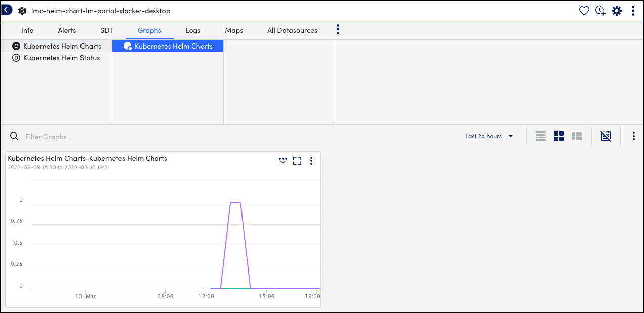Open the Last 24 hours time range dropdown
The height and width of the screenshot is (313, 644).
[x=489, y=136]
